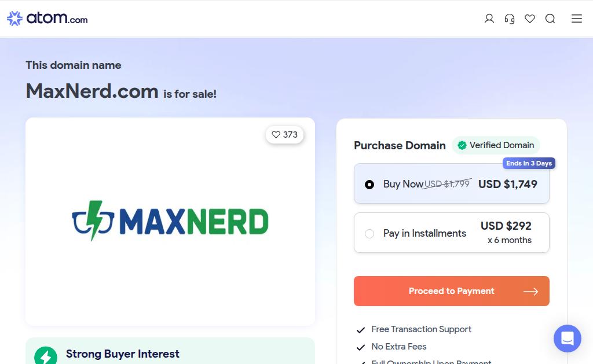Click the atom.com logo
The image size is (593, 364).
point(47,18)
